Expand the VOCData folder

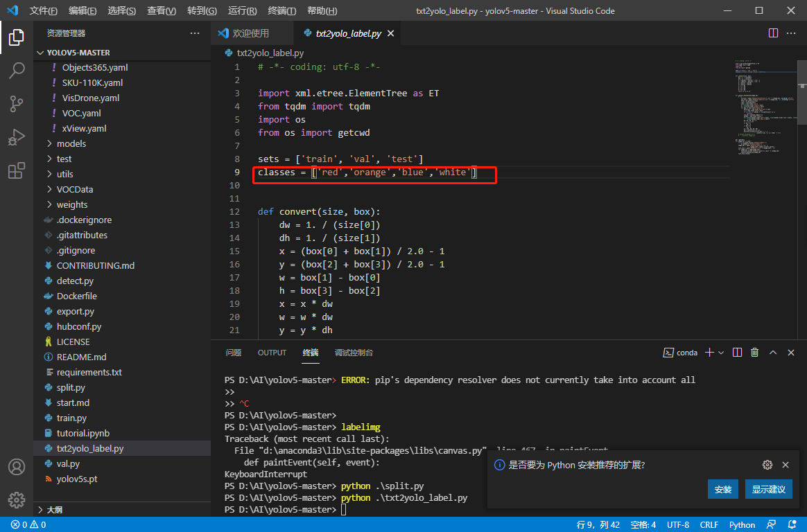tap(74, 189)
